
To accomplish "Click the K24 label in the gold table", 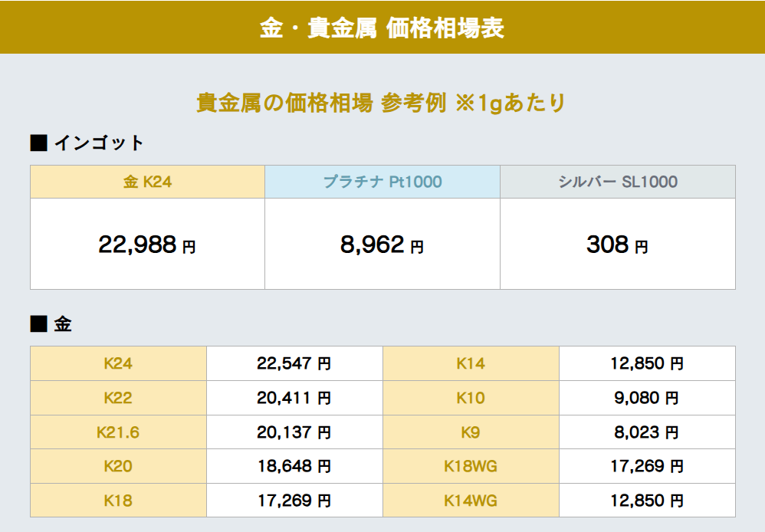I will tap(118, 363).
